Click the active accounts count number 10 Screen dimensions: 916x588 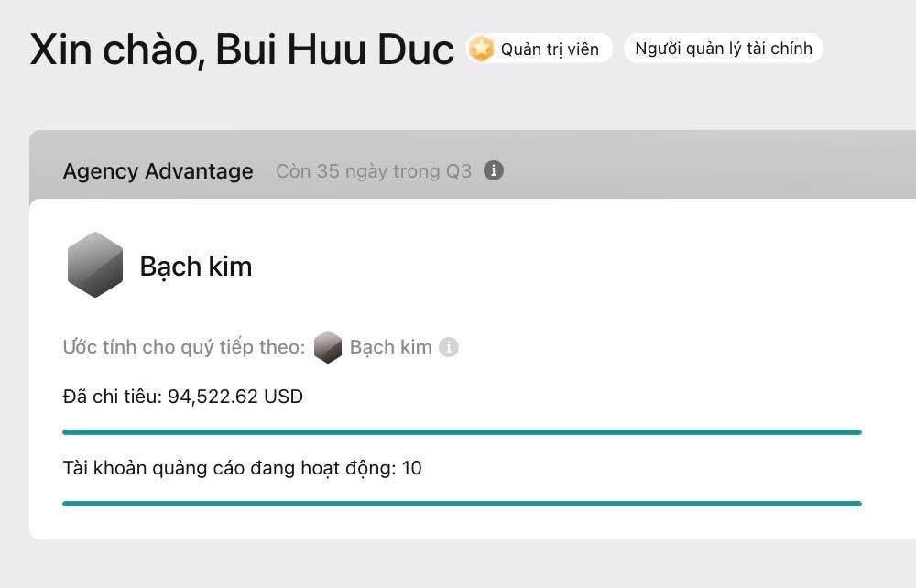pyautogui.click(x=412, y=468)
